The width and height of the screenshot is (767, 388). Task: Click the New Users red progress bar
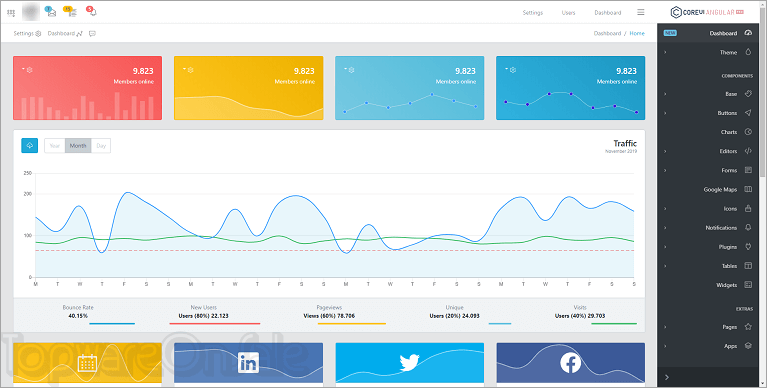215,323
